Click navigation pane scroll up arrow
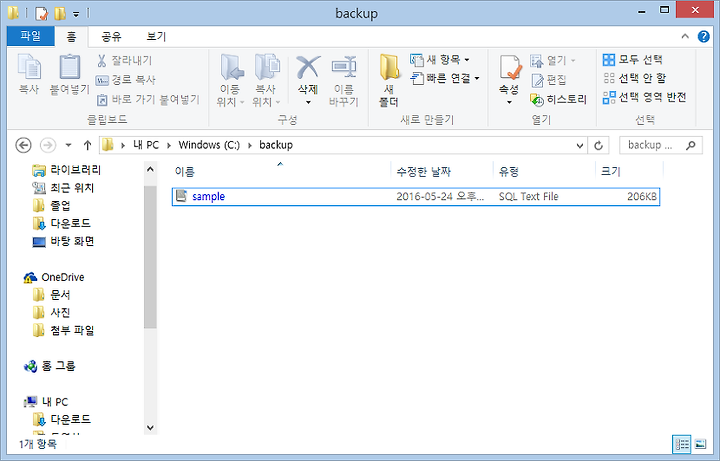This screenshot has width=720, height=461. pyautogui.click(x=150, y=169)
